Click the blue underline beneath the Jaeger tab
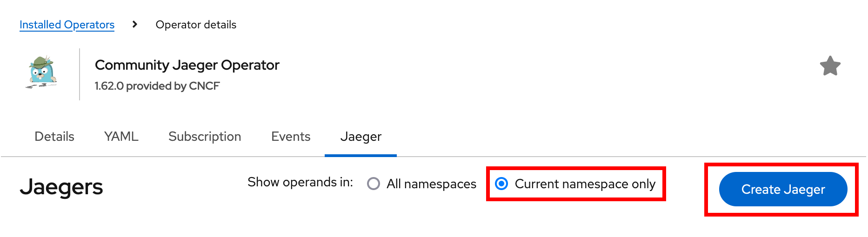Viewport: 868px width, 237px height. (x=361, y=156)
